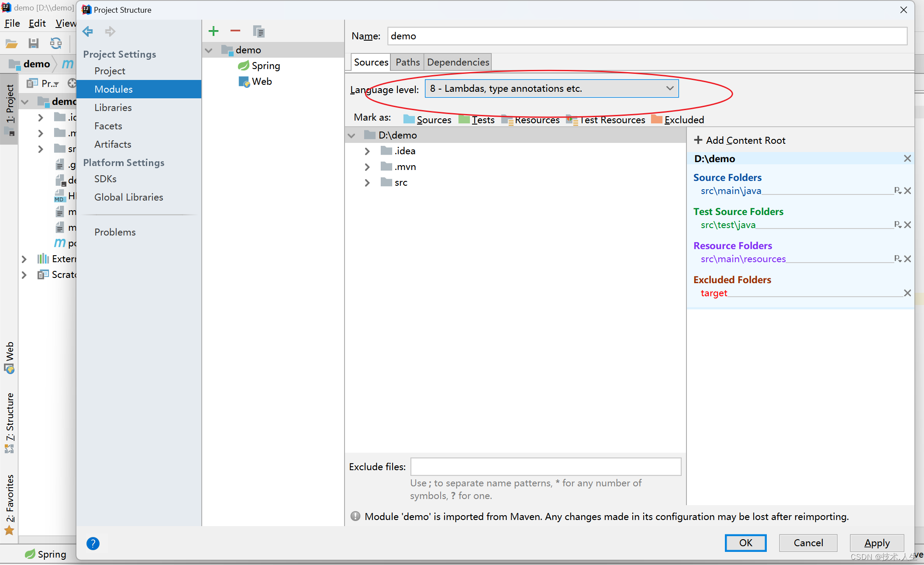Select Modules in settings list
924x565 pixels.
click(x=139, y=89)
